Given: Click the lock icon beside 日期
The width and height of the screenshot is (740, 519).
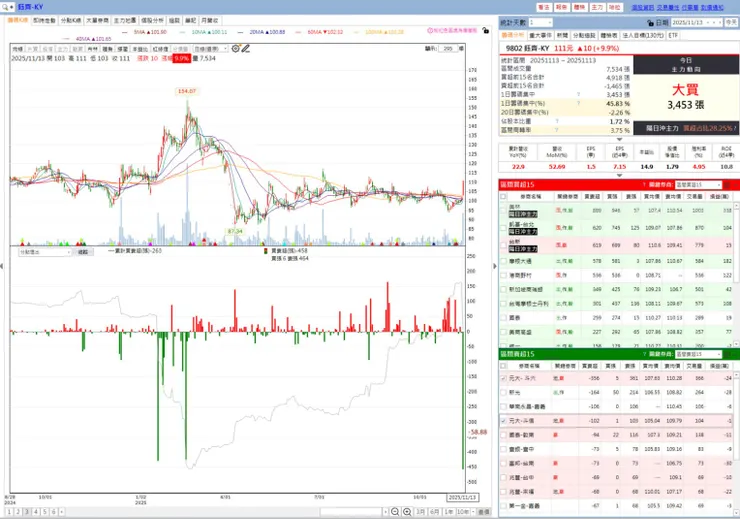Looking at the screenshot, I should coord(651,22).
